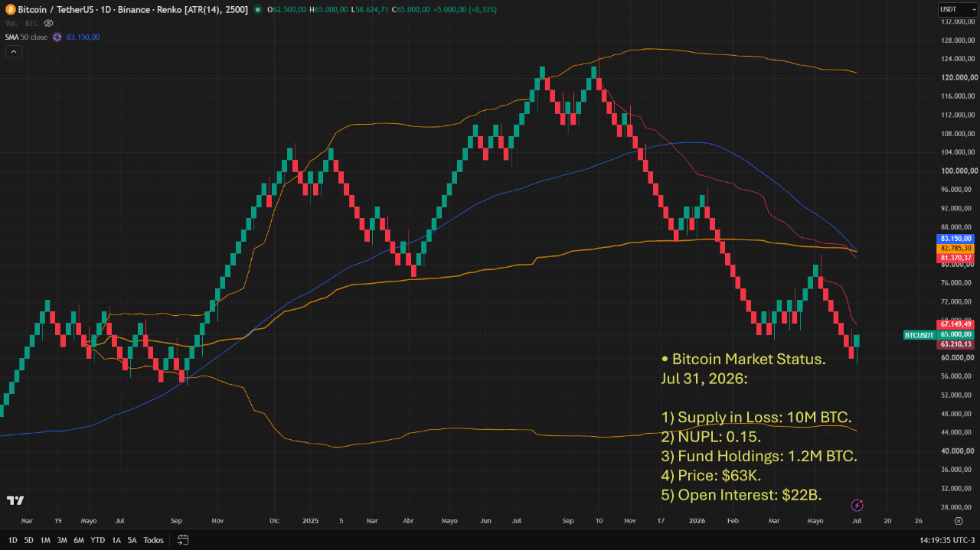The height and width of the screenshot is (550, 980).
Task: Select the 5D time range
Action: (x=28, y=540)
